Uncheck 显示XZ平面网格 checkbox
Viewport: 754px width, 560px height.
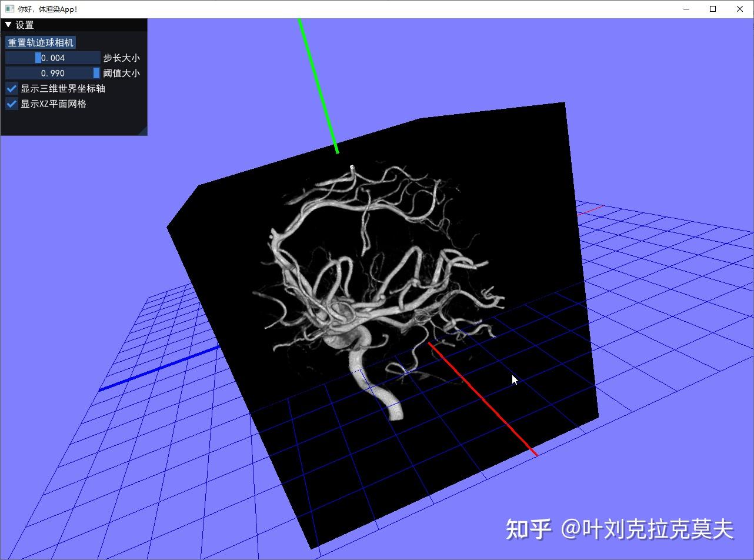12,104
